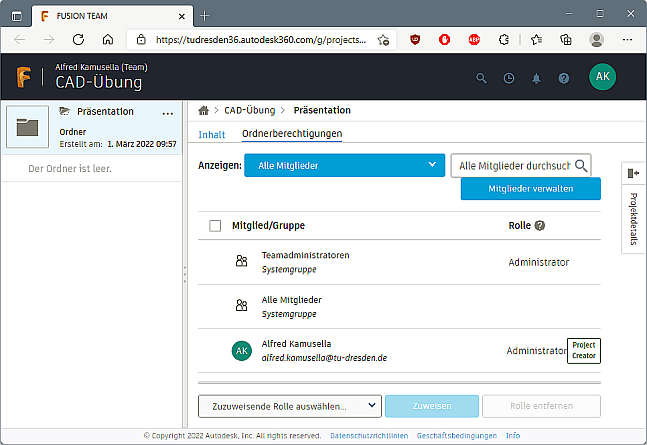Open the Datenschutzrichtlinien footer link
This screenshot has width=647, height=445.
click(369, 436)
